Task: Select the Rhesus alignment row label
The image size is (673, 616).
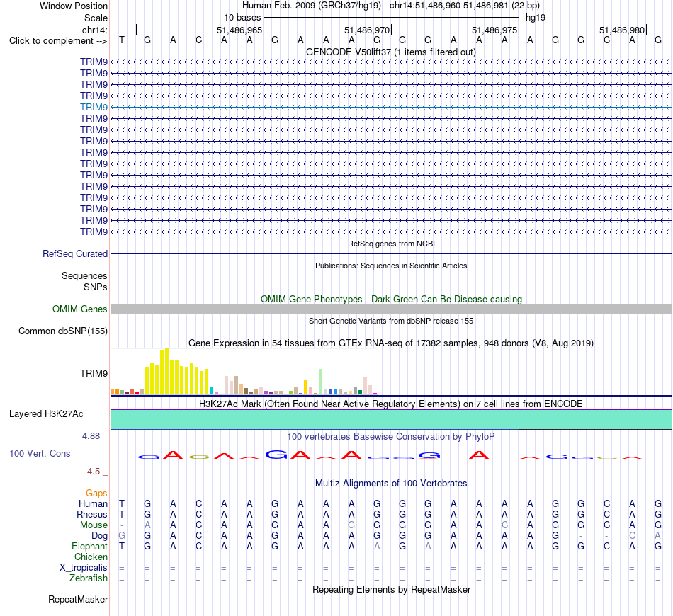Action: [x=92, y=514]
